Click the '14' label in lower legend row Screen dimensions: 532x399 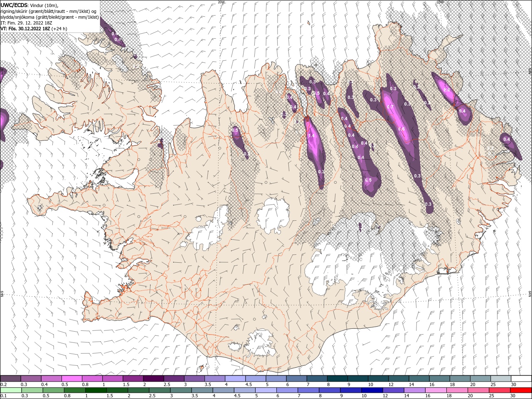(x=406, y=396)
